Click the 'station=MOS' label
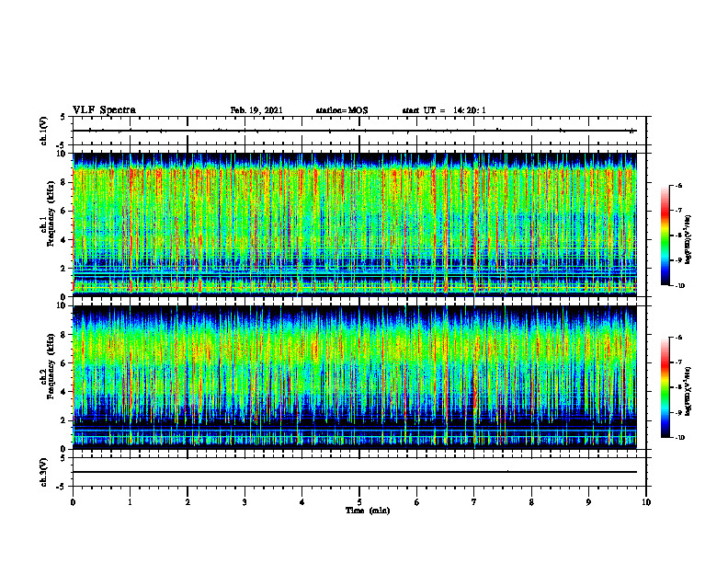Viewport: 728px width, 563px height. (342, 110)
